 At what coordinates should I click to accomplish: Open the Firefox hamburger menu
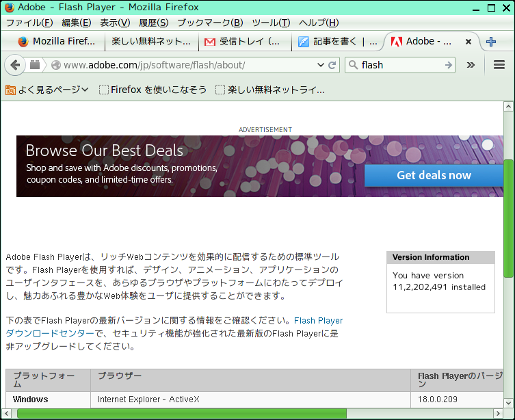pyautogui.click(x=499, y=65)
